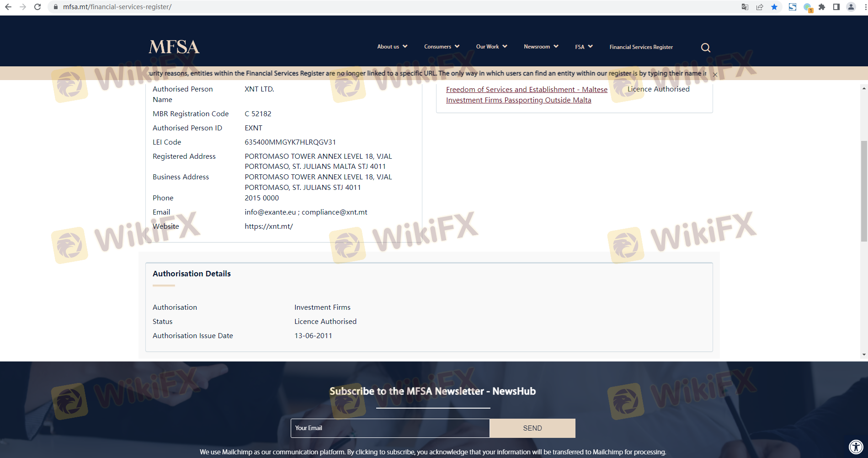Click the Authorisation Issue Date label
The width and height of the screenshot is (868, 458).
point(193,336)
